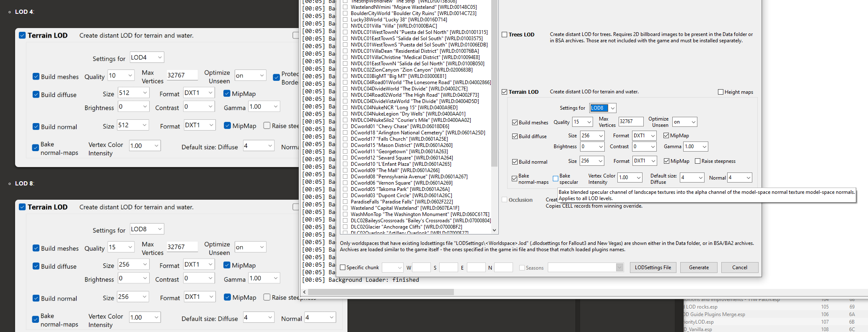Viewport: 868px width, 332px height.
Task: Check the Lucky38World worldspace box
Action: pos(345,20)
